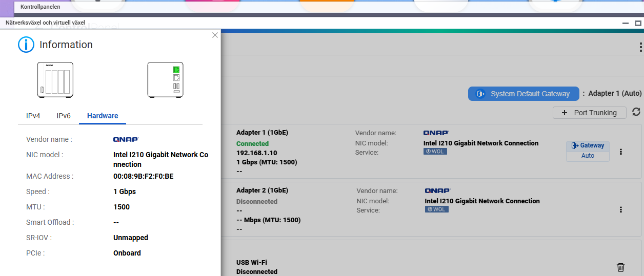
Task: Open Adapter 1 three-dot options menu
Action: pyautogui.click(x=621, y=152)
